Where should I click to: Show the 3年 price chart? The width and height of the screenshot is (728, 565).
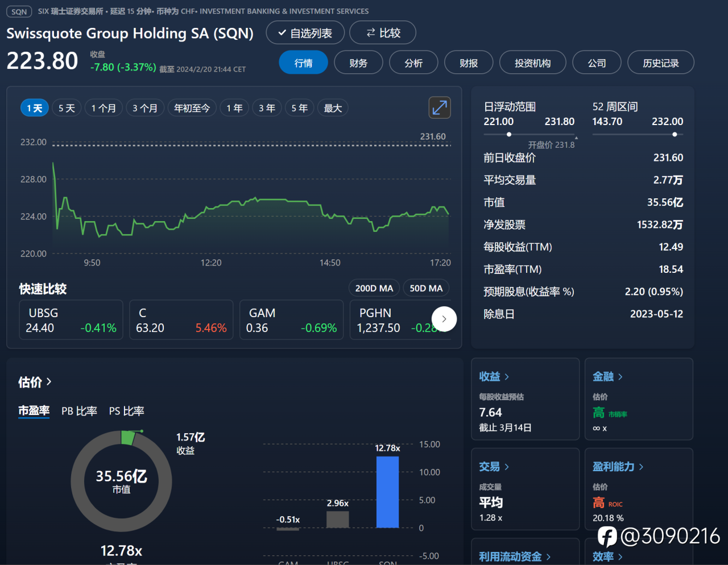coord(267,108)
